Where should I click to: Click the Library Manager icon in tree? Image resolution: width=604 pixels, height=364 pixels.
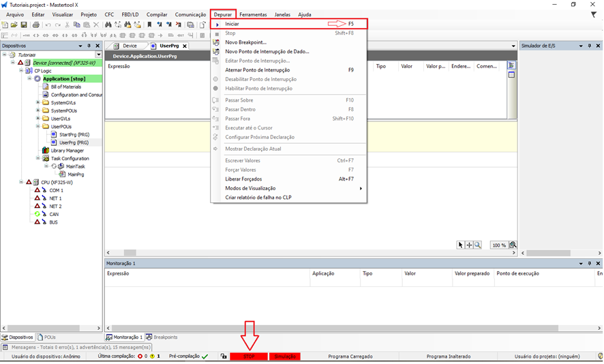point(46,151)
